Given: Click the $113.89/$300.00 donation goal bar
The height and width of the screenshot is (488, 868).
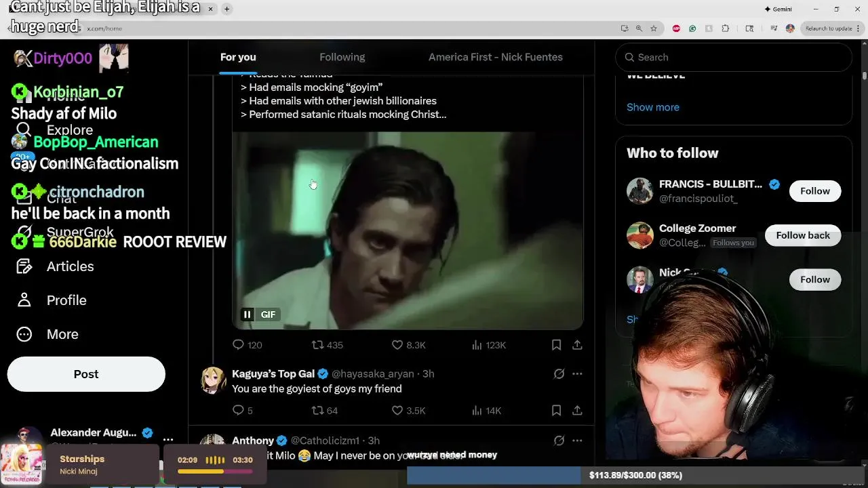Looking at the screenshot, I should pyautogui.click(x=635, y=475).
